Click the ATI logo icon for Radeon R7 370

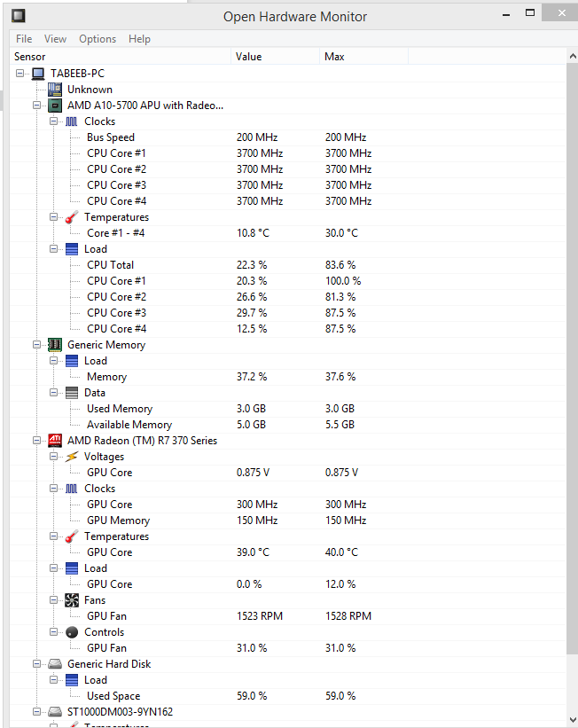[x=55, y=440]
